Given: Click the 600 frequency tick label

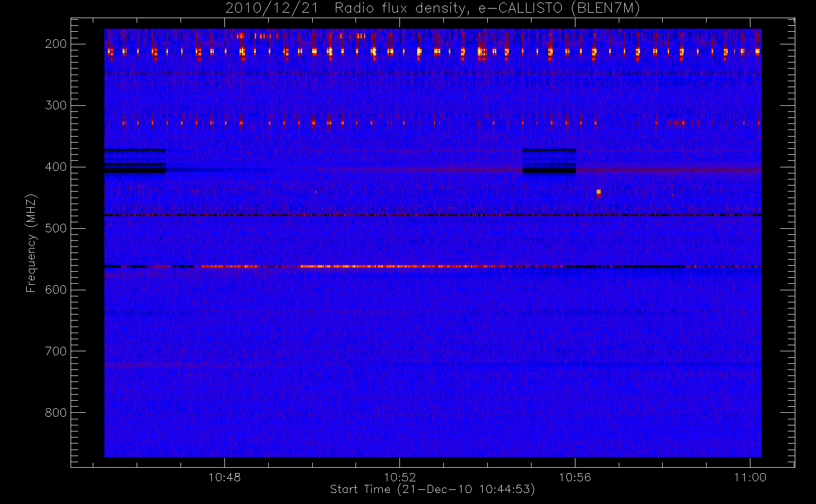Looking at the screenshot, I should tap(56, 290).
